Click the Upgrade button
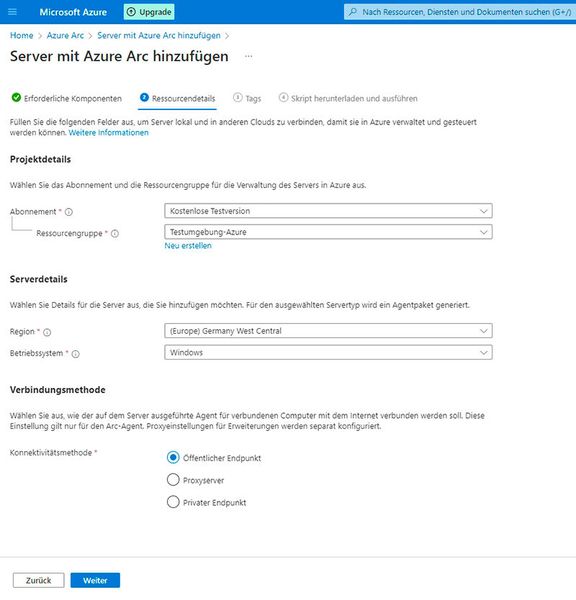The image size is (576, 600). (x=149, y=12)
